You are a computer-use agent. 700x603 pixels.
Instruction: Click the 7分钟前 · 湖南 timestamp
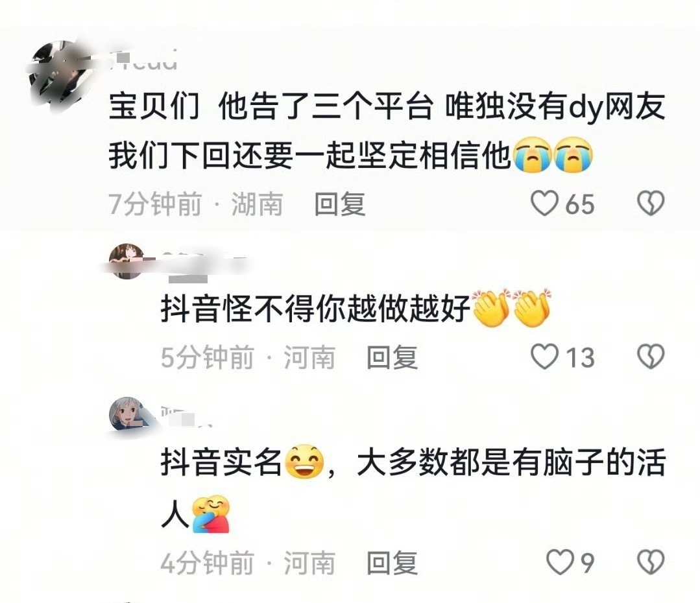point(195,204)
